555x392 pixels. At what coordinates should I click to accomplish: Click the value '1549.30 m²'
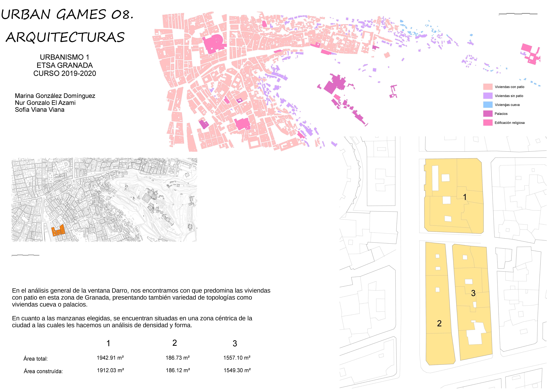[237, 371]
